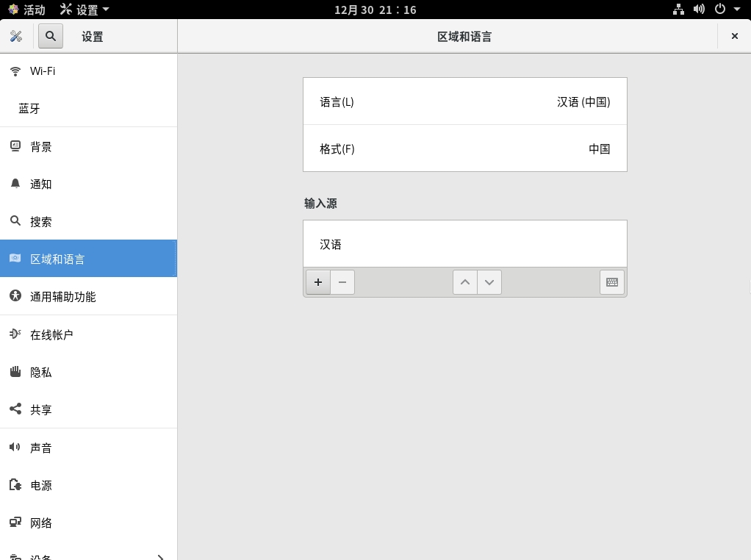
Task: Click the power battery icon beside 电源
Action: 15,484
